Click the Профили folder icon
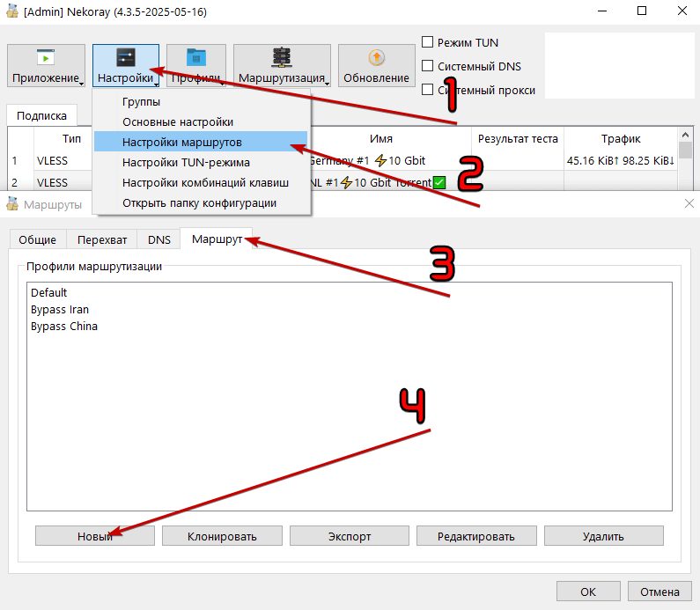Viewport: 700px width, 610px height. click(x=195, y=58)
